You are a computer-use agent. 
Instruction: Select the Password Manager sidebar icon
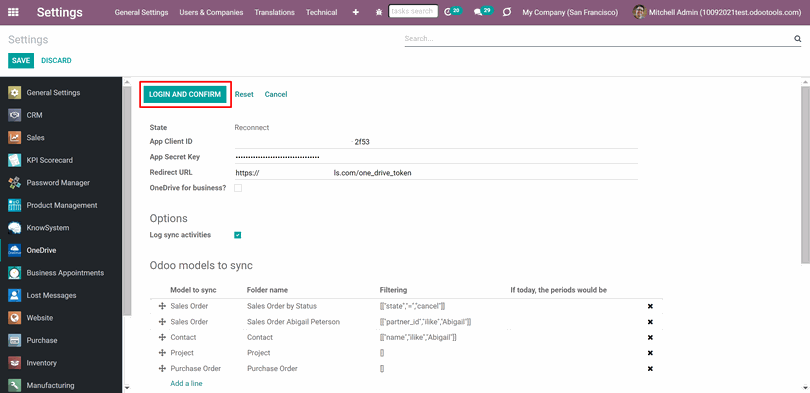pyautogui.click(x=14, y=183)
